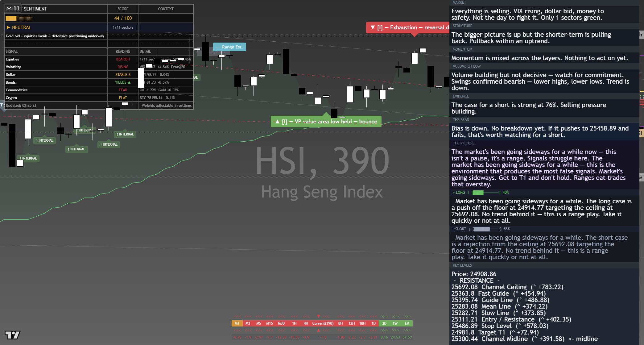
Task: Click the Price: 24908.86 line
Action: click(474, 274)
